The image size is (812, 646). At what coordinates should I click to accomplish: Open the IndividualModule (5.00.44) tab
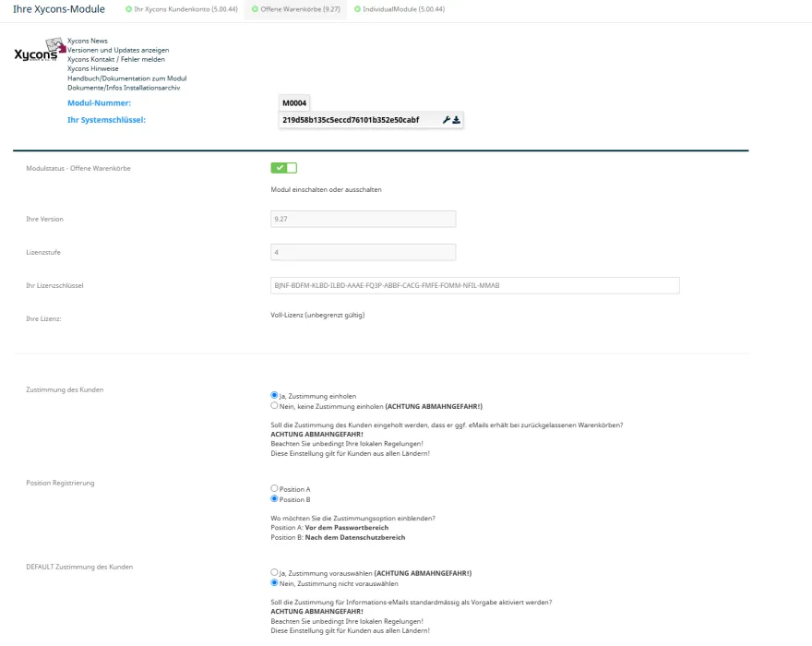(x=399, y=9)
